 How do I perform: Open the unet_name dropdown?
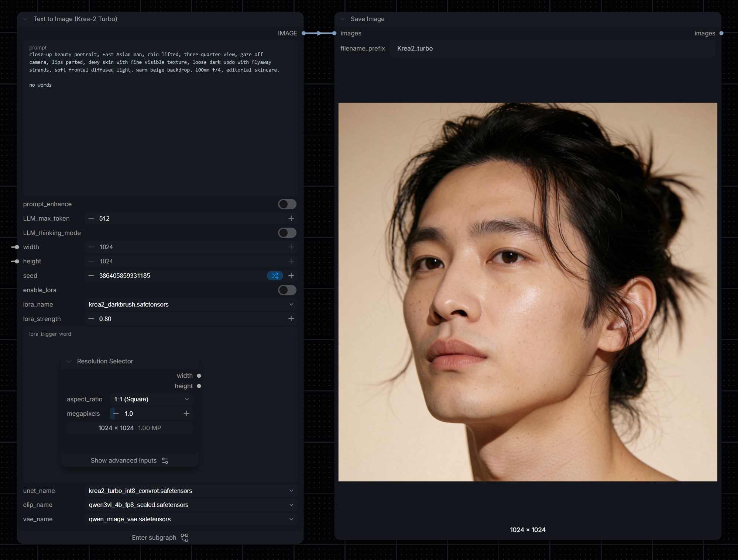[x=191, y=491]
